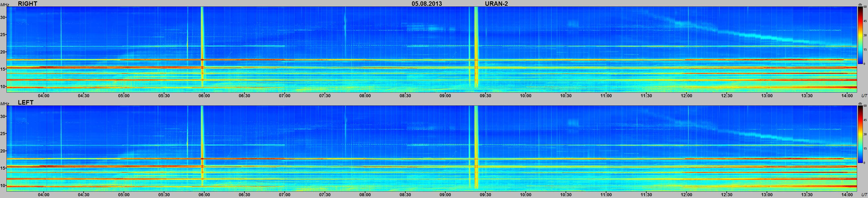Click the 10:30 time tick under RIGHT panel
868x198 pixels.
[x=566, y=96]
